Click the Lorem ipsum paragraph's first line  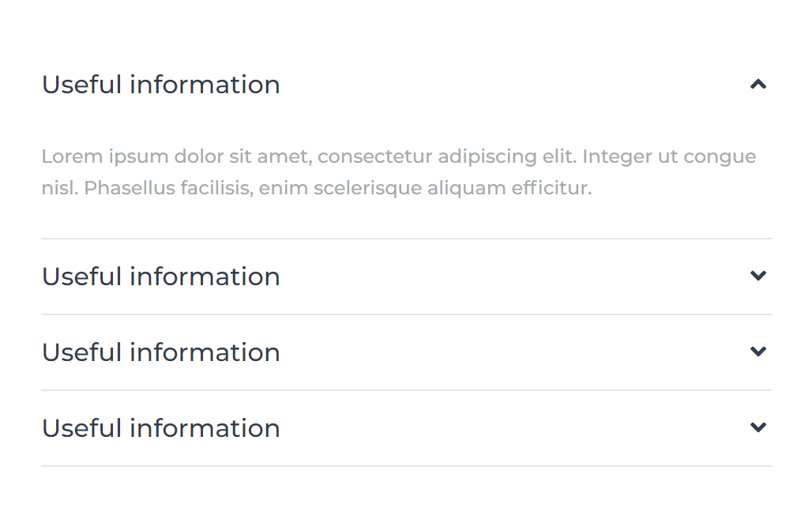click(x=398, y=156)
